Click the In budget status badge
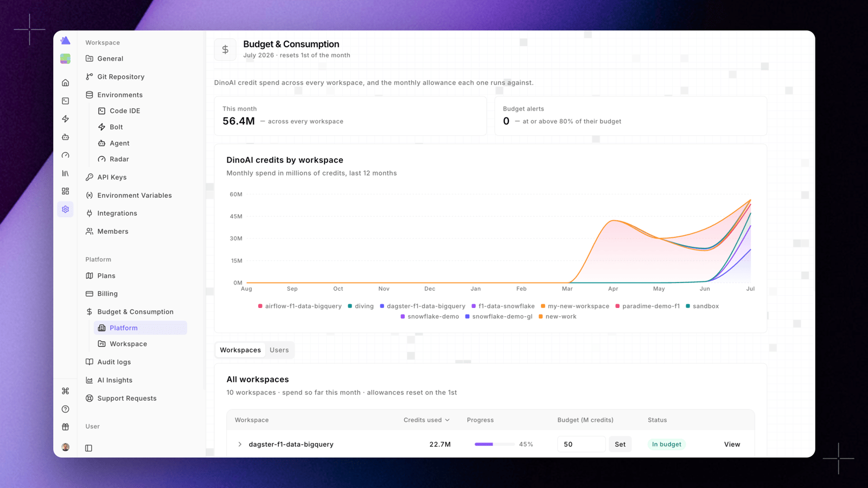 click(x=666, y=444)
